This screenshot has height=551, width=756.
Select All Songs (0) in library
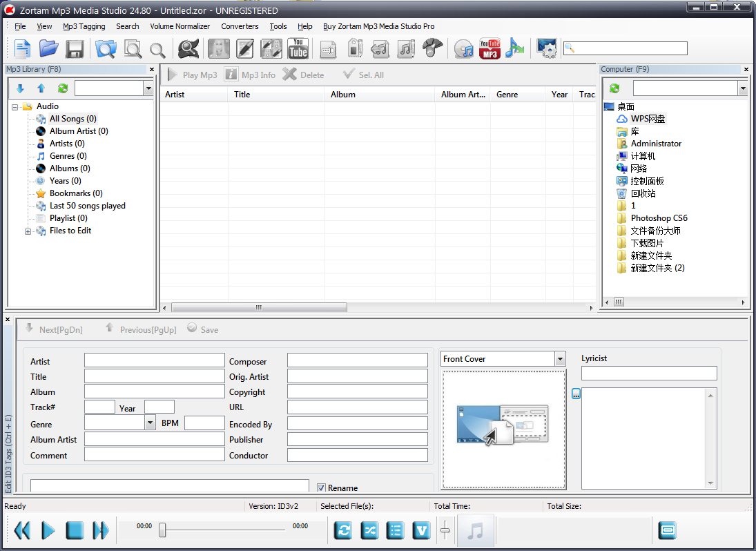(72, 119)
